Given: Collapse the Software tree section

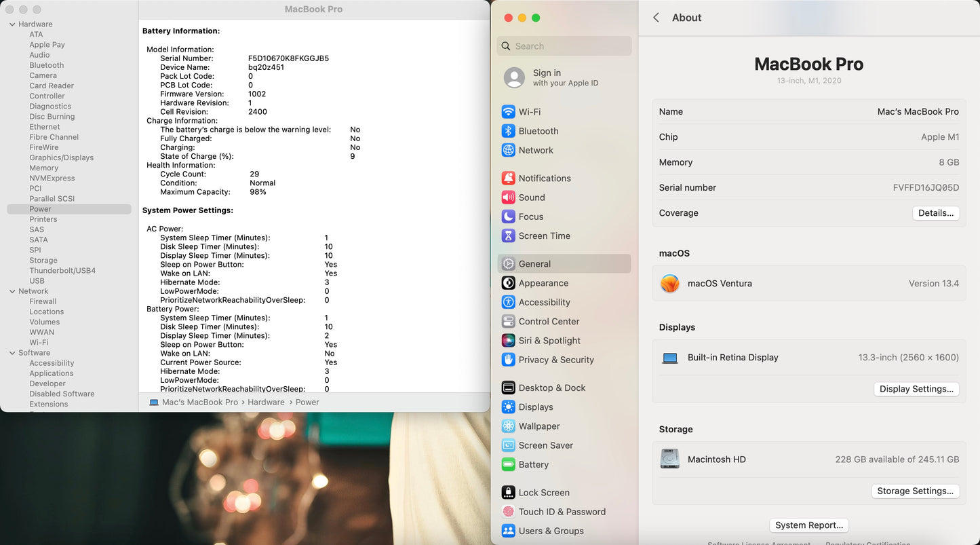Looking at the screenshot, I should (12, 353).
